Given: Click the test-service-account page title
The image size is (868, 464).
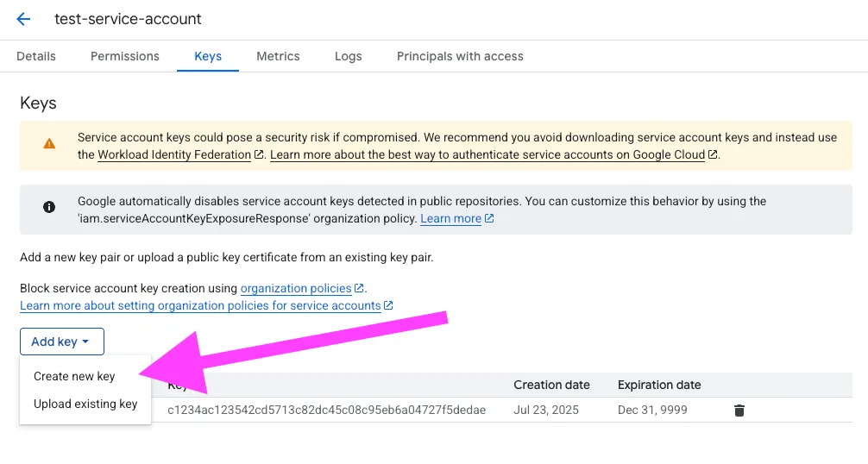Looking at the screenshot, I should [x=128, y=19].
